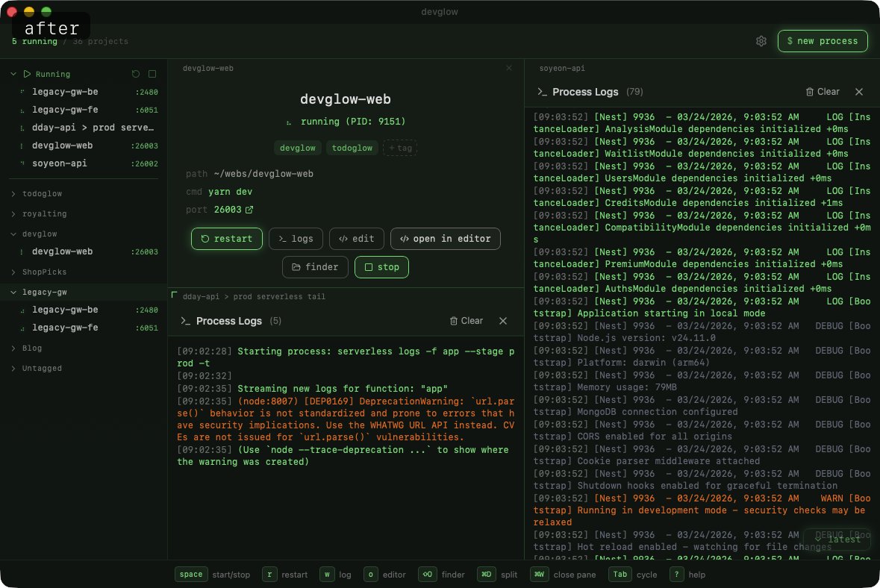Click the soyeon-api pane title
This screenshot has height=588, width=880.
(x=562, y=69)
